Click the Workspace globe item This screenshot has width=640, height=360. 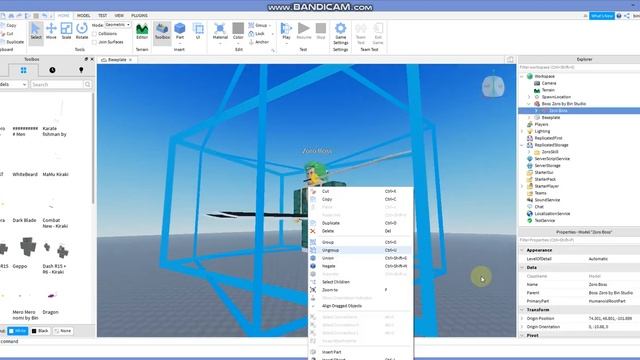click(541, 76)
